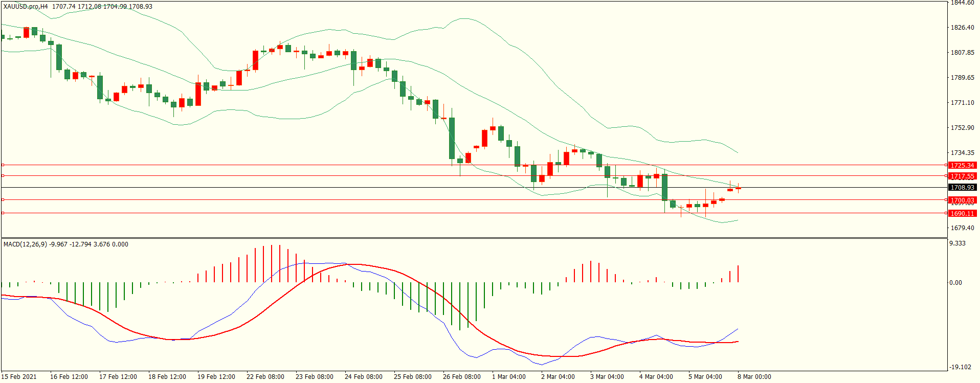The width and height of the screenshot is (980, 383).
Task: Click the 1725.34 red price level label
Action: click(962, 165)
